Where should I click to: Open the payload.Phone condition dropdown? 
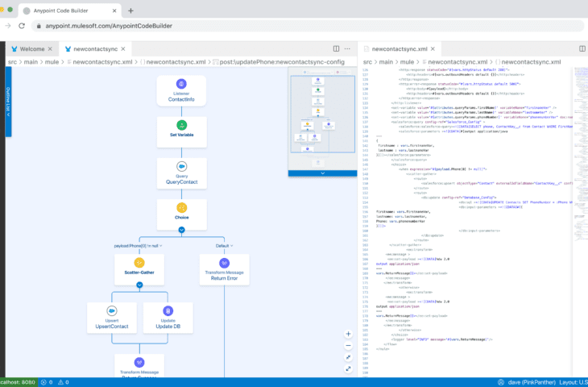(162, 244)
